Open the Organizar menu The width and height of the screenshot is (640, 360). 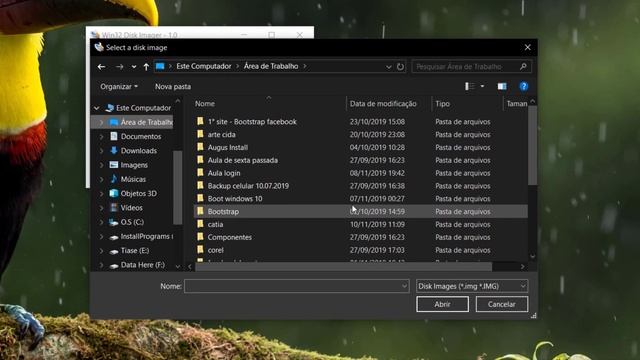119,87
